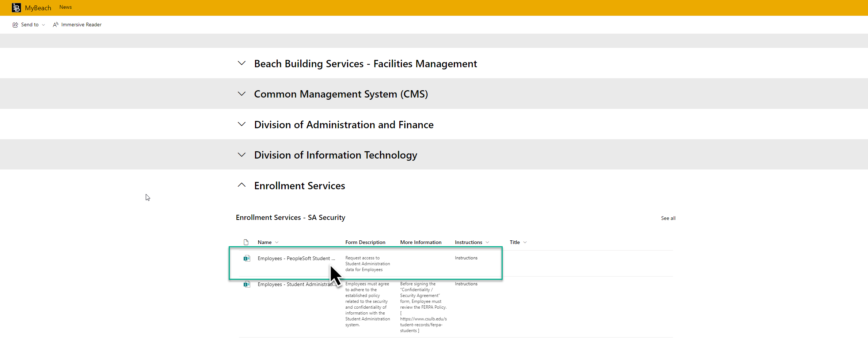Click the MyBeach Long Beach logo
This screenshot has width=868, height=339.
pyautogui.click(x=16, y=7)
